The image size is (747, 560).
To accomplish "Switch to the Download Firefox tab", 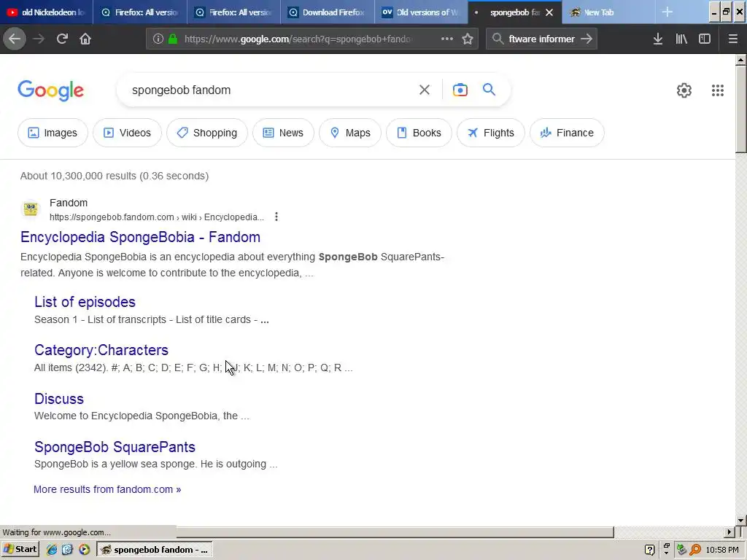I will point(328,12).
